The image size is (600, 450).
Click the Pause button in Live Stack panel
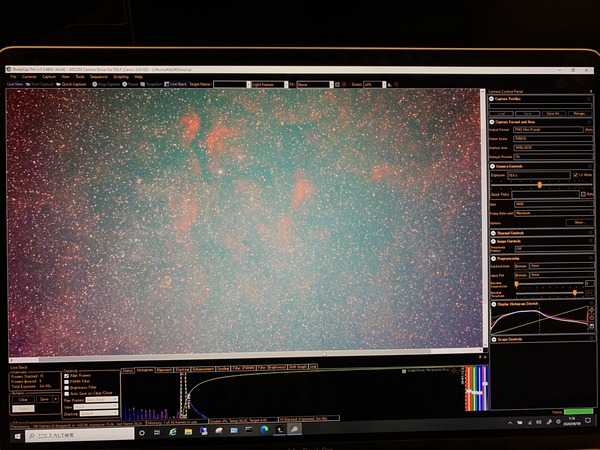(x=23, y=409)
